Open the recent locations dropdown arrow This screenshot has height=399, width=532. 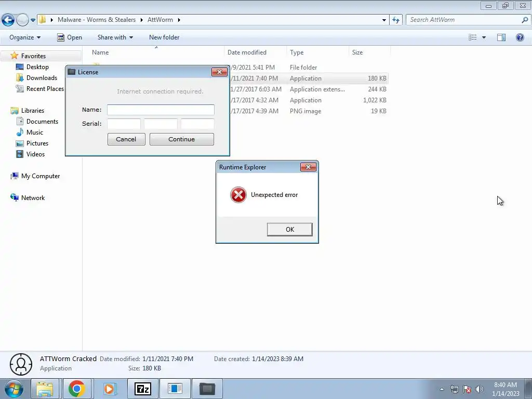pos(33,20)
